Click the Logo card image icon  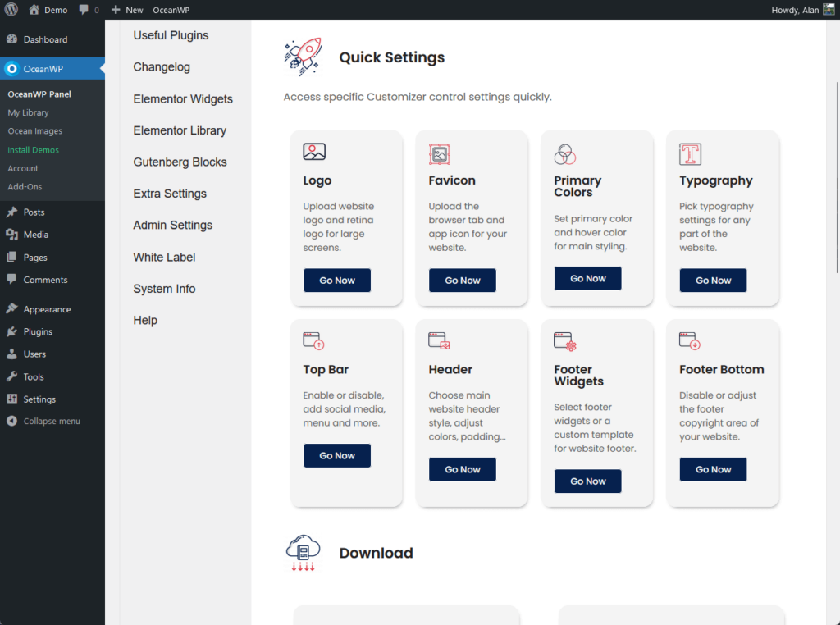click(314, 152)
